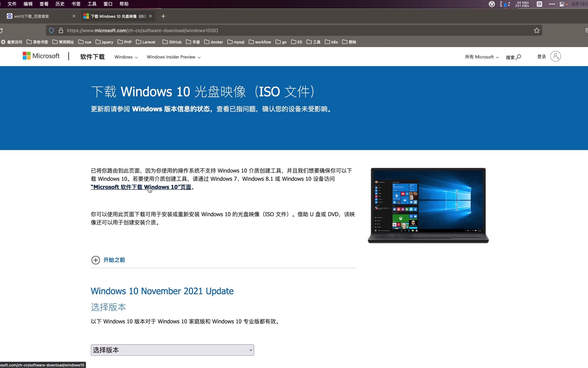The width and height of the screenshot is (588, 368).
Task: Click the three-dots overflow icon in menu bar
Action: 552,4
